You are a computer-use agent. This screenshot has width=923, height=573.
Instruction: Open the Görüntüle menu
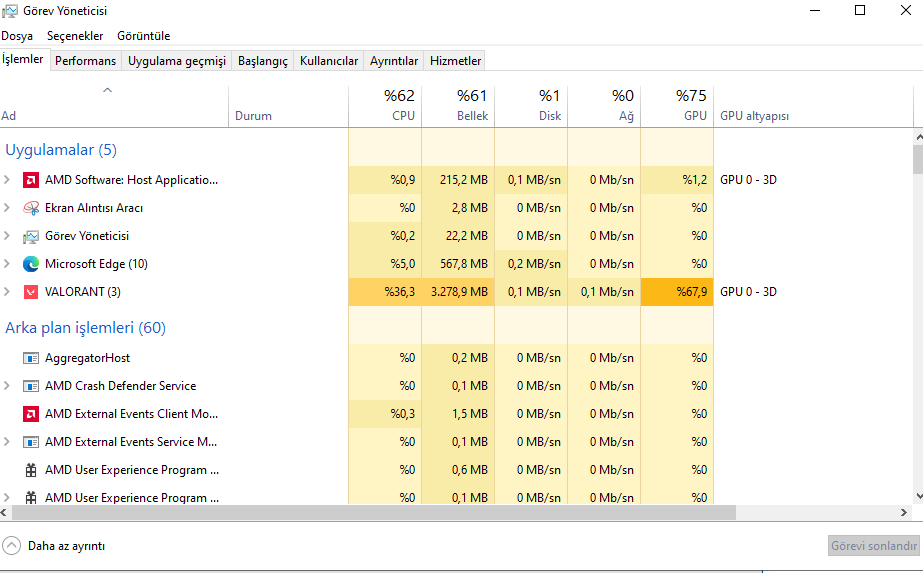[x=144, y=36]
